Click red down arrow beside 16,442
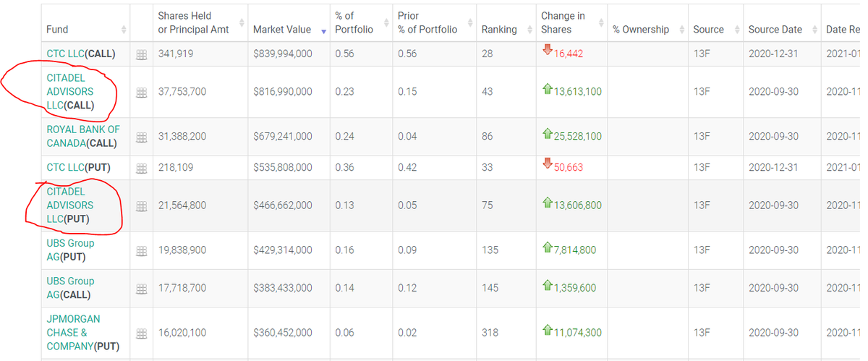Image resolution: width=868 pixels, height=361 pixels. [547, 50]
